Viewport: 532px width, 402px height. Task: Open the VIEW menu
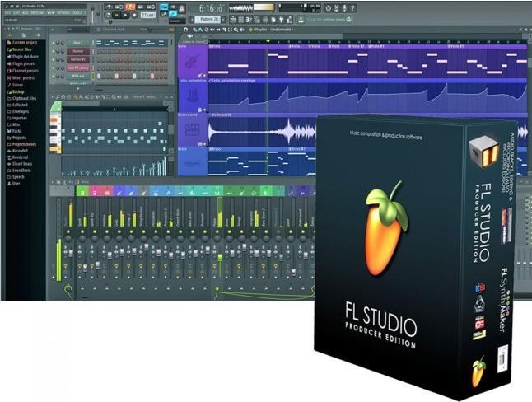tap(50, 12)
